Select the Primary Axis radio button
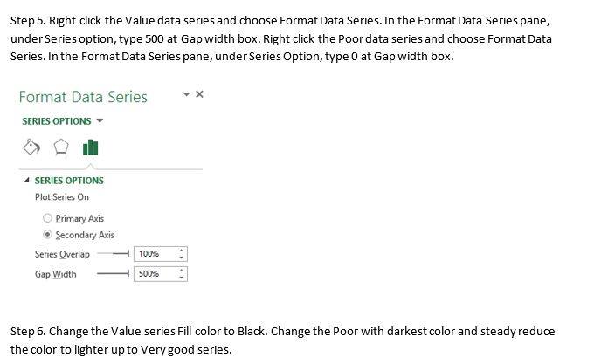This screenshot has height=364, width=594. pyautogui.click(x=47, y=218)
